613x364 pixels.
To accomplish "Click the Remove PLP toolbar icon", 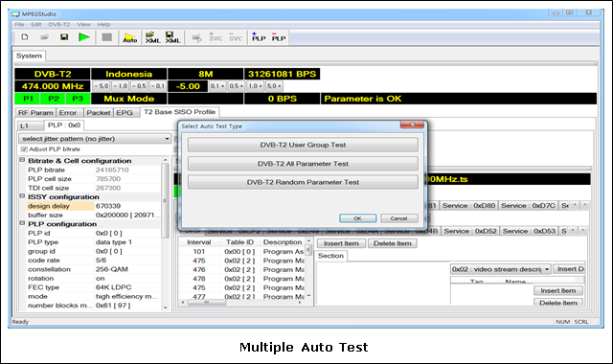I will (x=279, y=37).
